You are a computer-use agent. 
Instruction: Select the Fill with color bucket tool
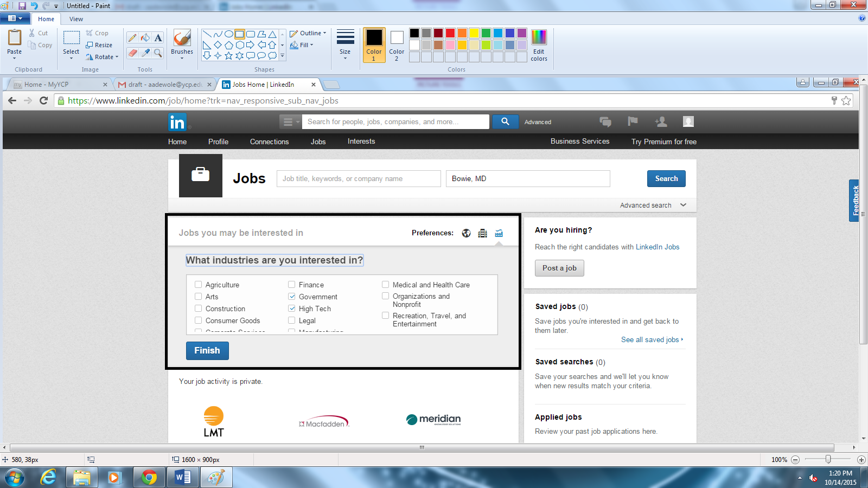point(145,38)
